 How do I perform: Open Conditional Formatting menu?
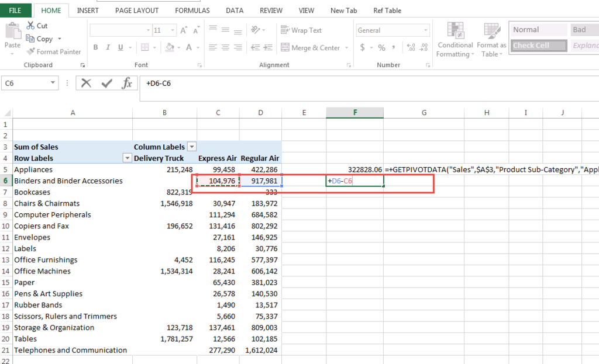pyautogui.click(x=455, y=40)
